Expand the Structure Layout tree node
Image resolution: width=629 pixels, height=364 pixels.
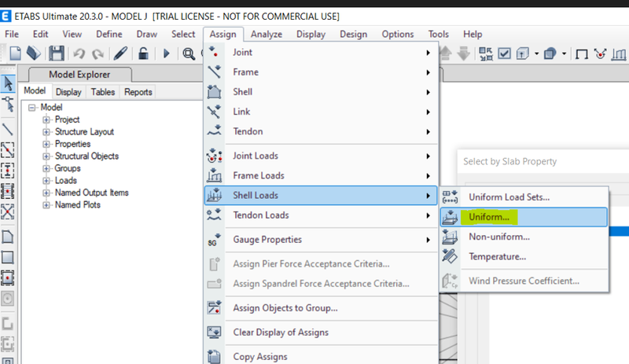46,131
